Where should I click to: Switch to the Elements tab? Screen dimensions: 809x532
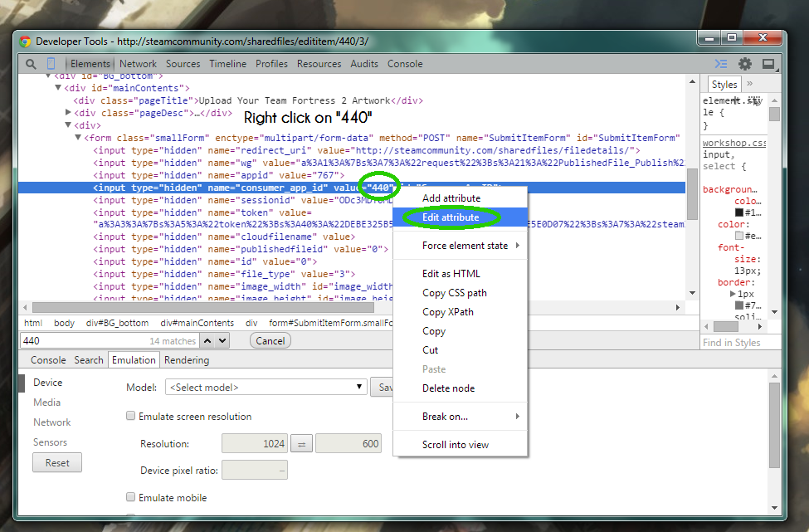pos(90,64)
